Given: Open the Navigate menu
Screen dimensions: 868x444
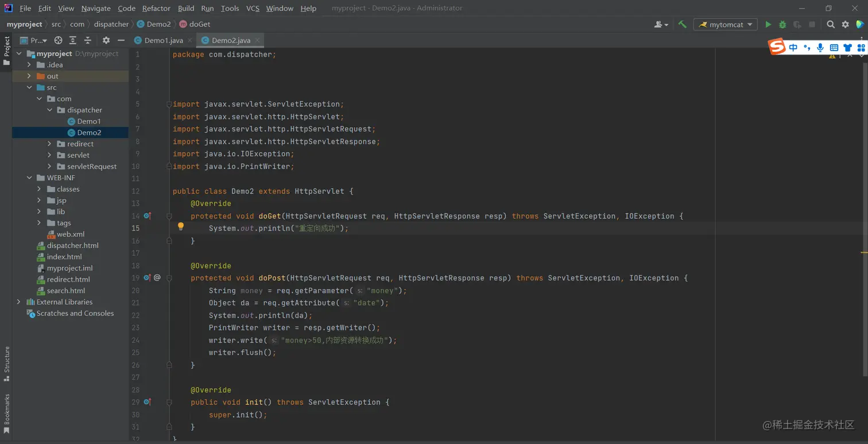Looking at the screenshot, I should pyautogui.click(x=96, y=8).
